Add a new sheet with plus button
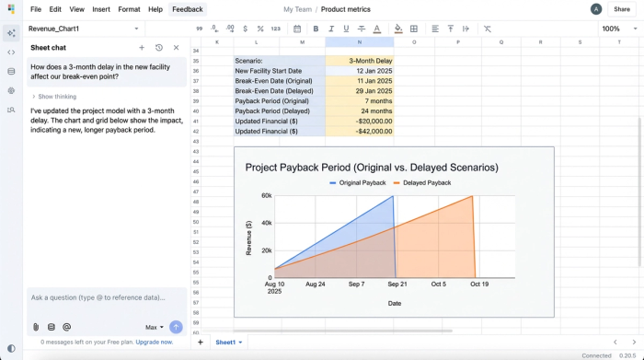The width and height of the screenshot is (644, 360). click(x=201, y=343)
